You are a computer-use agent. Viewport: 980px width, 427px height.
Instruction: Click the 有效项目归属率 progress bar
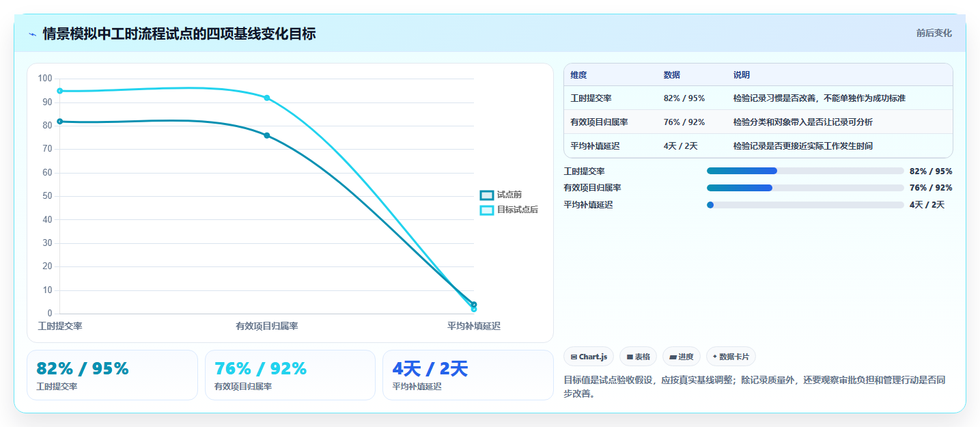coord(805,188)
